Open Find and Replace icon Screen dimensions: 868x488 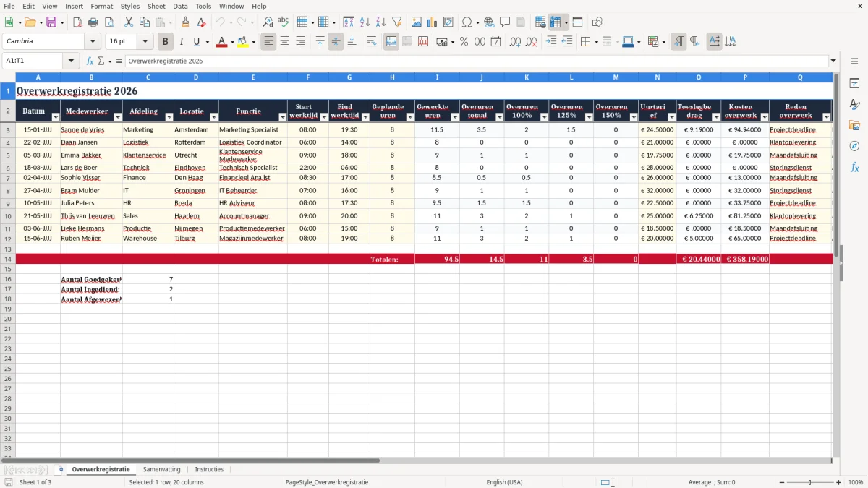pyautogui.click(x=268, y=22)
